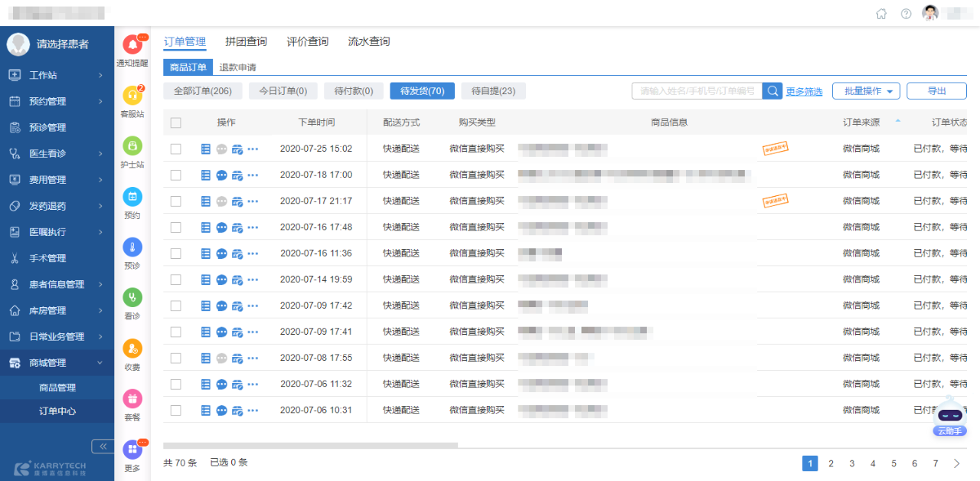Open the 客服站 headset icon

coord(132,96)
